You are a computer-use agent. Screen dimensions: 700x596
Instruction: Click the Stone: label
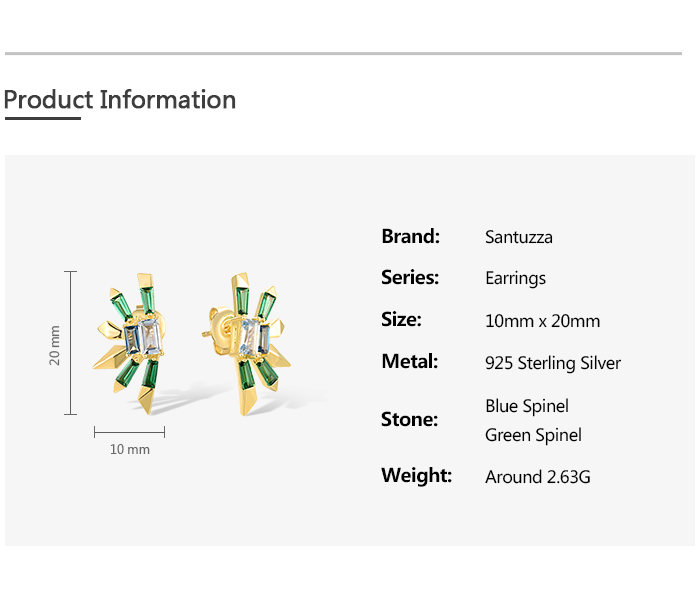coord(409,420)
